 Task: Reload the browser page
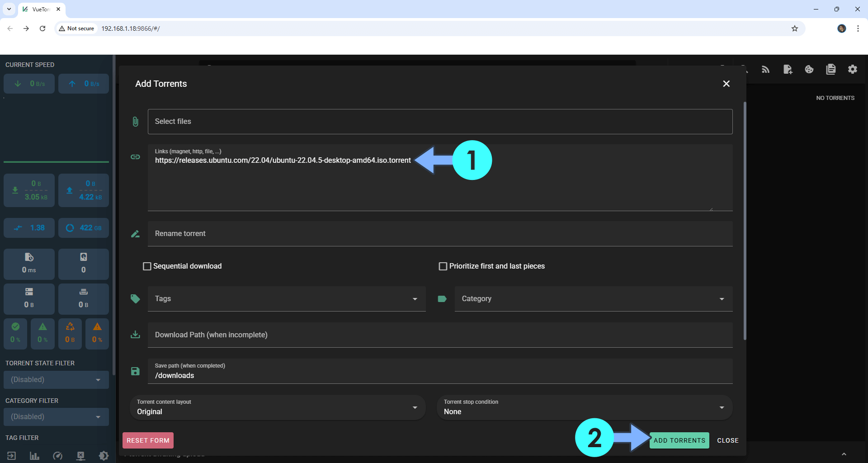click(x=42, y=28)
